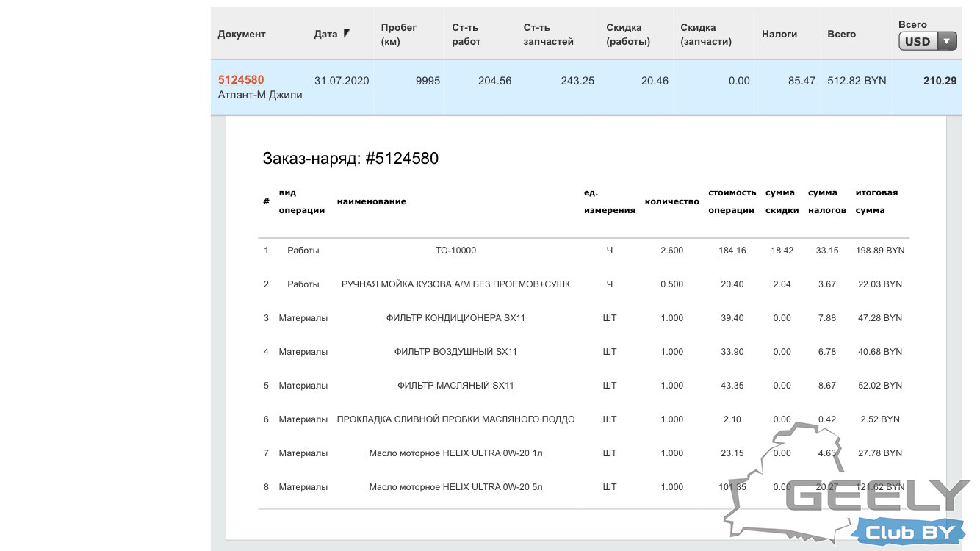The width and height of the screenshot is (980, 551).
Task: Select the ФИЛЬТР КОНДИЦИОНЕРА SX11 row
Action: click(x=455, y=318)
